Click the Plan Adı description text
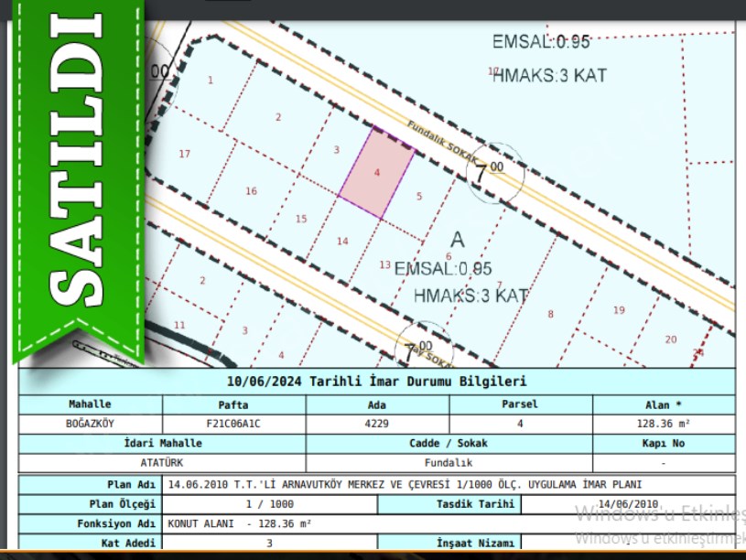 (x=404, y=484)
